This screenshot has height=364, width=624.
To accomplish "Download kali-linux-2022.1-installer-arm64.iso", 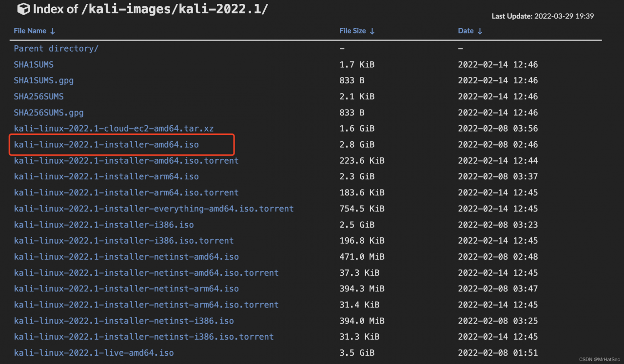I will (106, 176).
